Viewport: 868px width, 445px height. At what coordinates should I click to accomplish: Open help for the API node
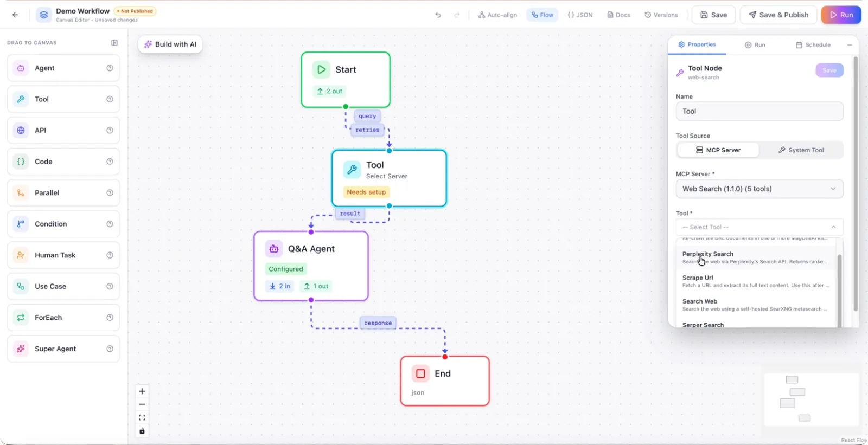click(110, 131)
